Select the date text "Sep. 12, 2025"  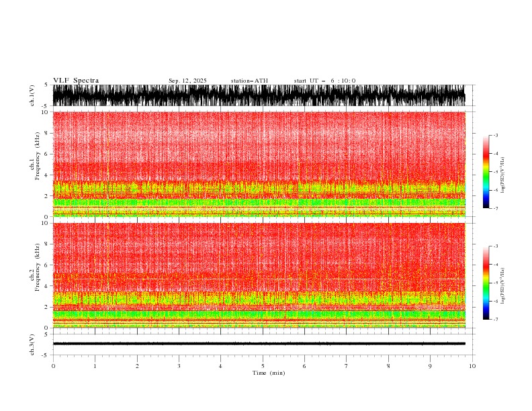[x=187, y=81]
